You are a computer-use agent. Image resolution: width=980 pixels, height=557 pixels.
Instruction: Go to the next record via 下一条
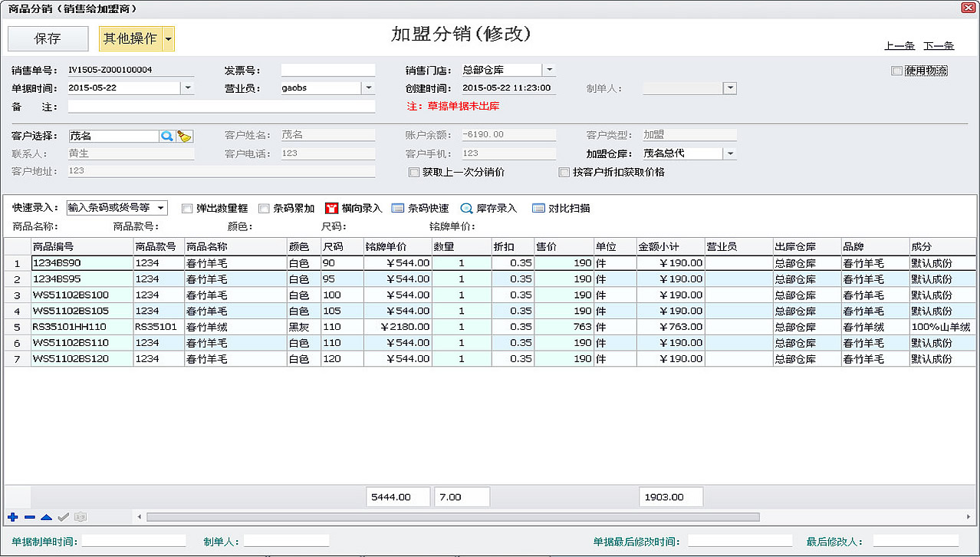pos(938,46)
